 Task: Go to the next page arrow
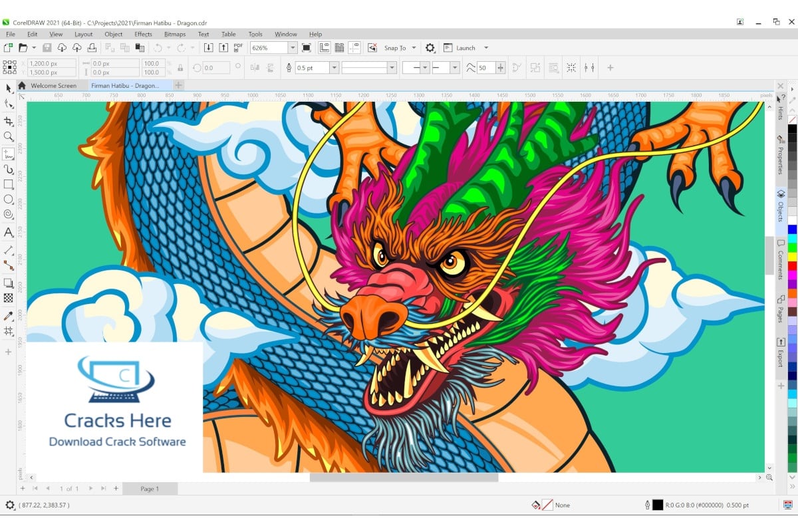[91, 489]
